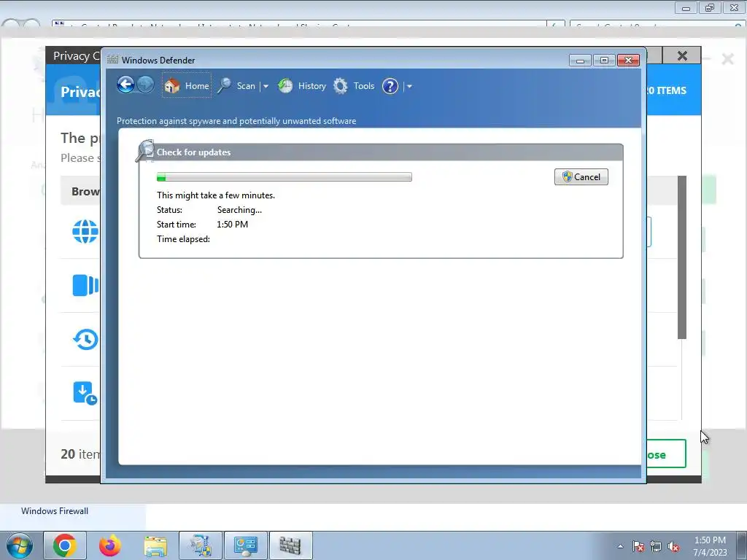Click the history clock icon in Privacy window

[x=85, y=339]
